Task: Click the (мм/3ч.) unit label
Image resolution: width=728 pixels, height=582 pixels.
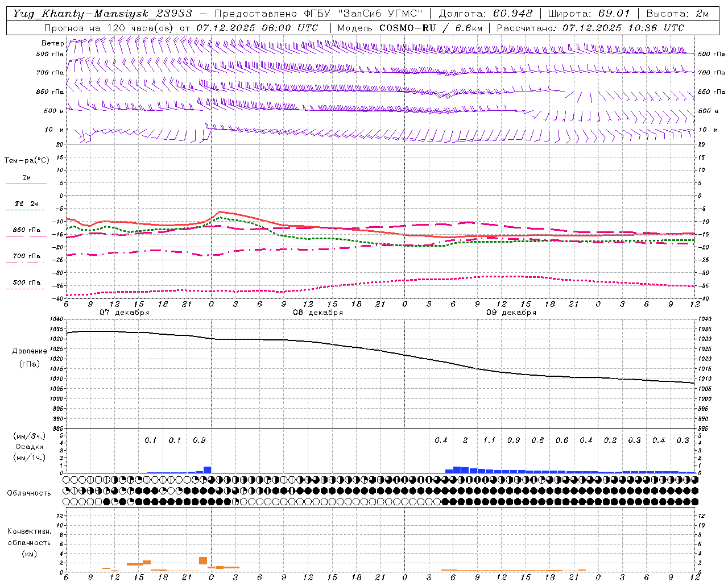Action: [30, 436]
